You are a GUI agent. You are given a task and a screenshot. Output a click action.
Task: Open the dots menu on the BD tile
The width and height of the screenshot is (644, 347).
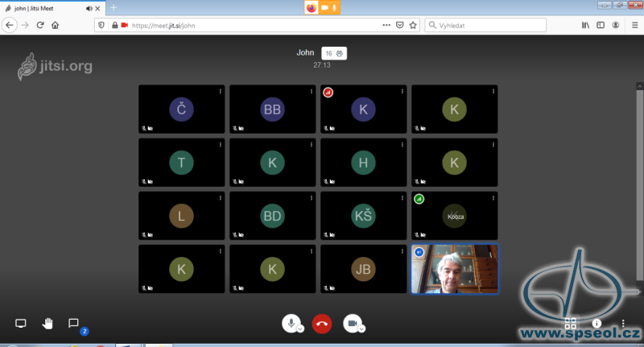click(312, 198)
